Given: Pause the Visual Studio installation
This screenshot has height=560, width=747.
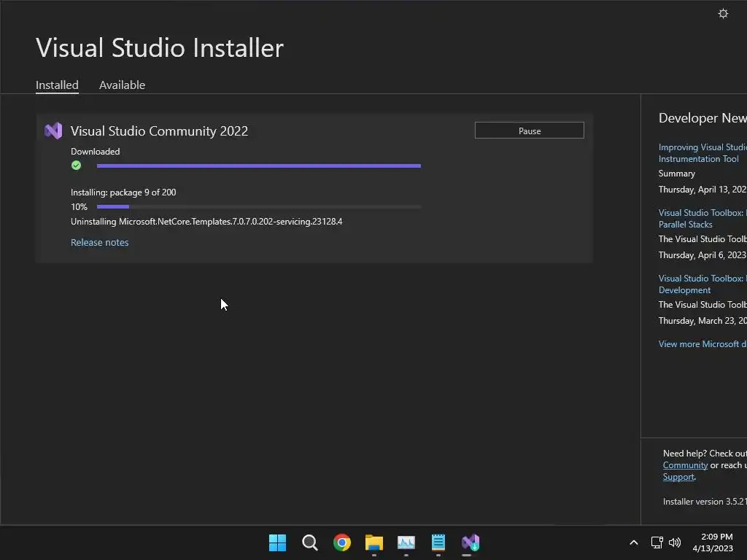Looking at the screenshot, I should pos(530,131).
